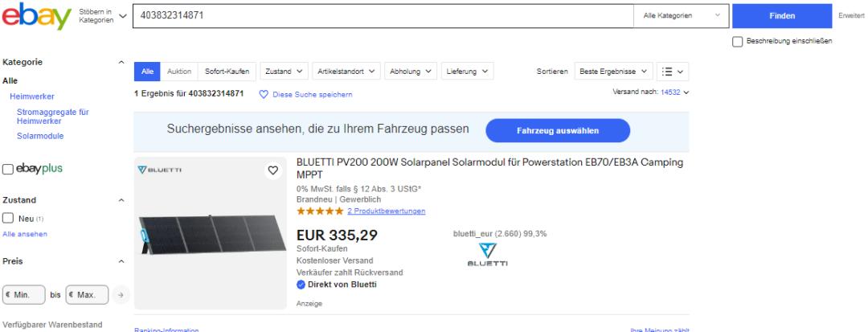Switch to the 'Auktion' tab
The image size is (868, 332).
point(179,72)
